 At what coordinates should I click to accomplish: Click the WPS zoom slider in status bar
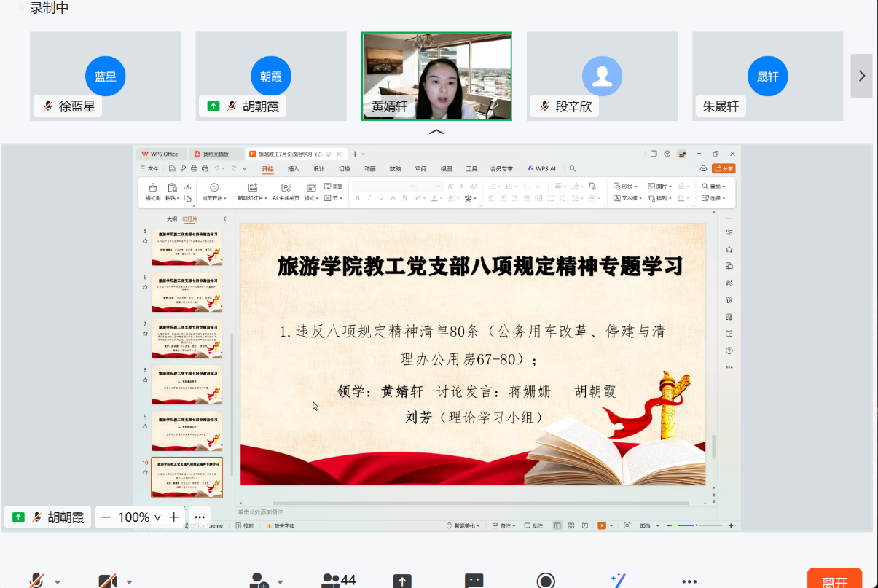[x=697, y=525]
